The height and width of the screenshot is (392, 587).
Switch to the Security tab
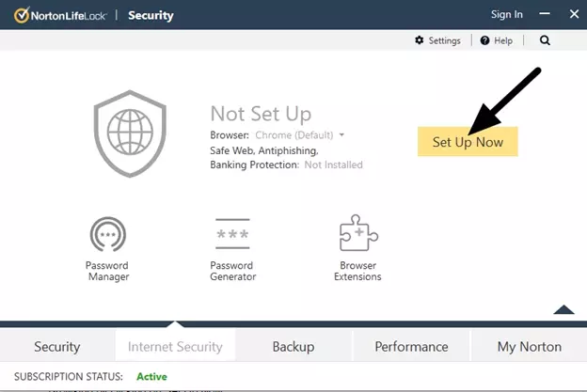(57, 346)
